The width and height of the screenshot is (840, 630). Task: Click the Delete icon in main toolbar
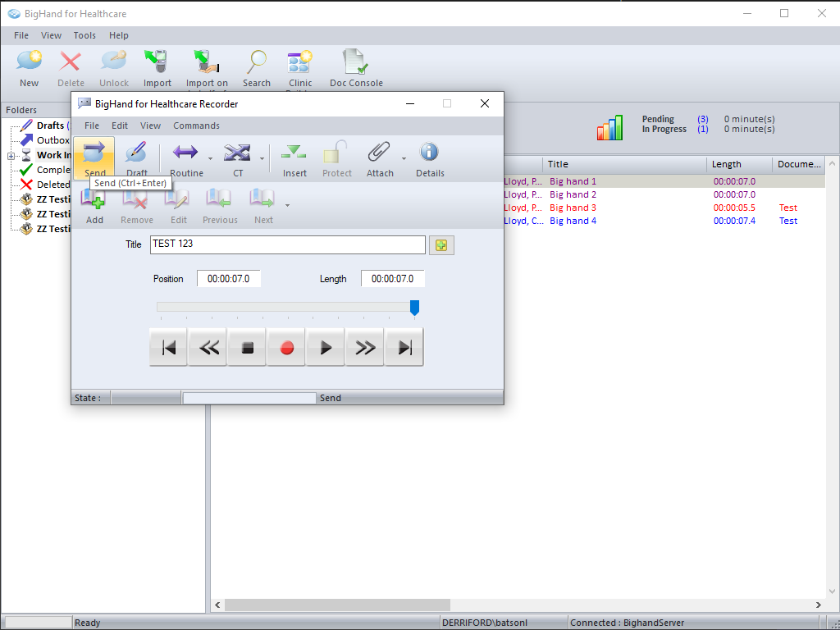click(x=71, y=62)
